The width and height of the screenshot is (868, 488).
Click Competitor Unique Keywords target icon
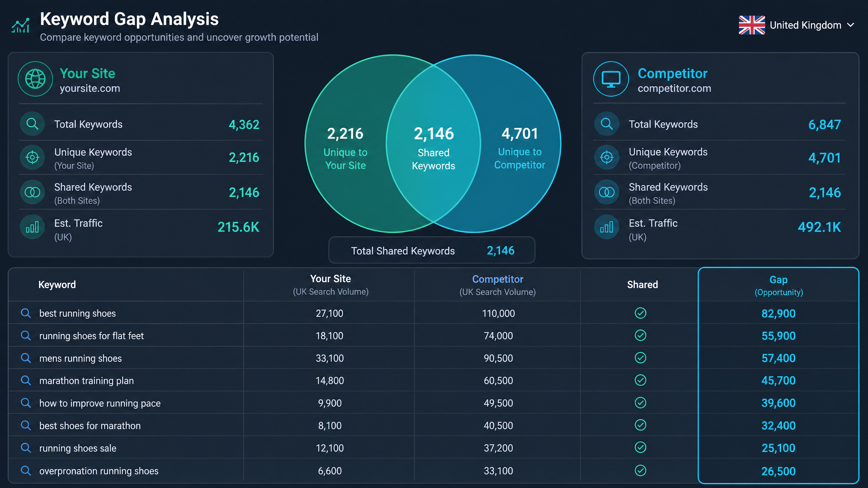(607, 158)
